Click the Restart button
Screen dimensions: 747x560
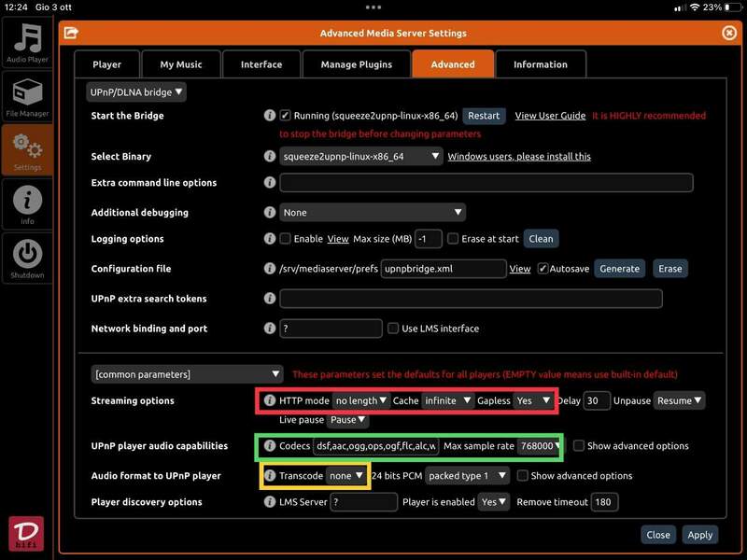pyautogui.click(x=484, y=116)
